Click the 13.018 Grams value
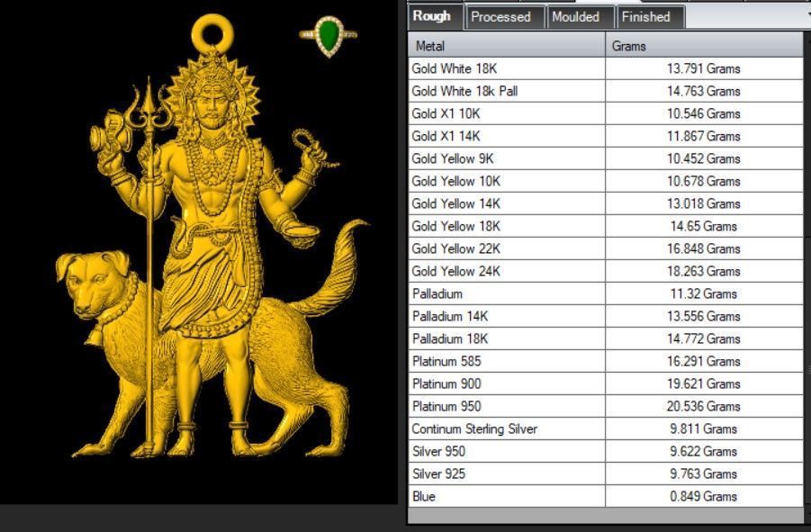The width and height of the screenshot is (811, 532). (x=703, y=203)
